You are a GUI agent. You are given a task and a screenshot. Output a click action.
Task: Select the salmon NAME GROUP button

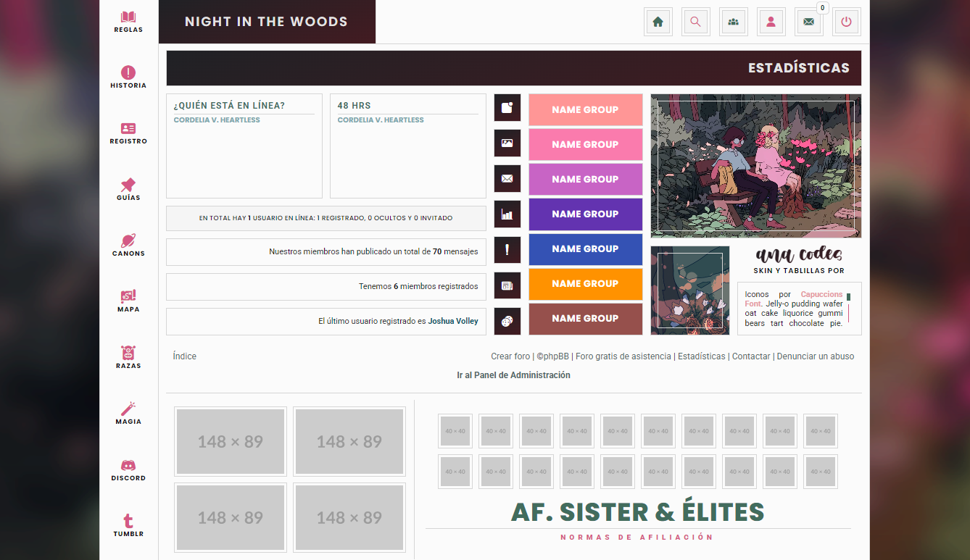click(586, 109)
